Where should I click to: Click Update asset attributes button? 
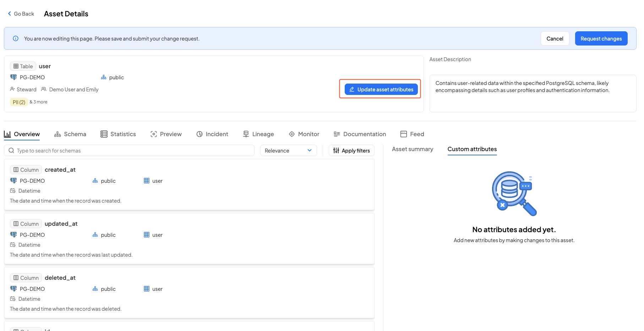[381, 89]
